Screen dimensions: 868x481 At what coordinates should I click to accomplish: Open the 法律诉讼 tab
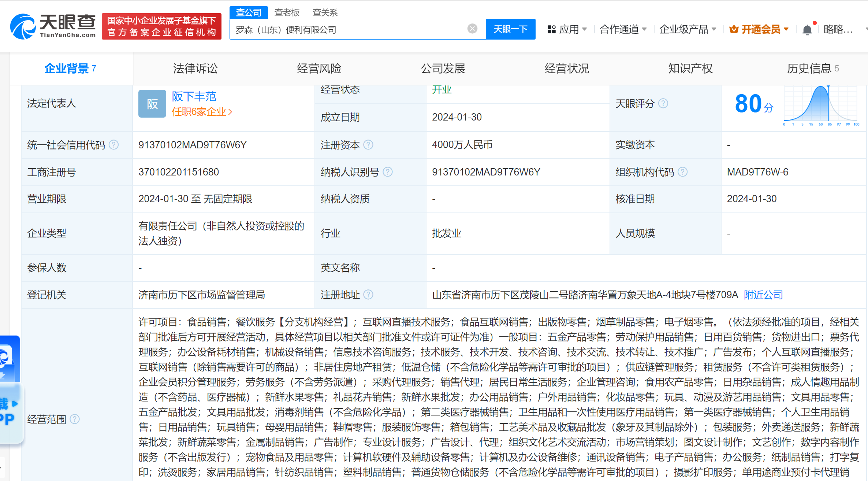(x=195, y=69)
